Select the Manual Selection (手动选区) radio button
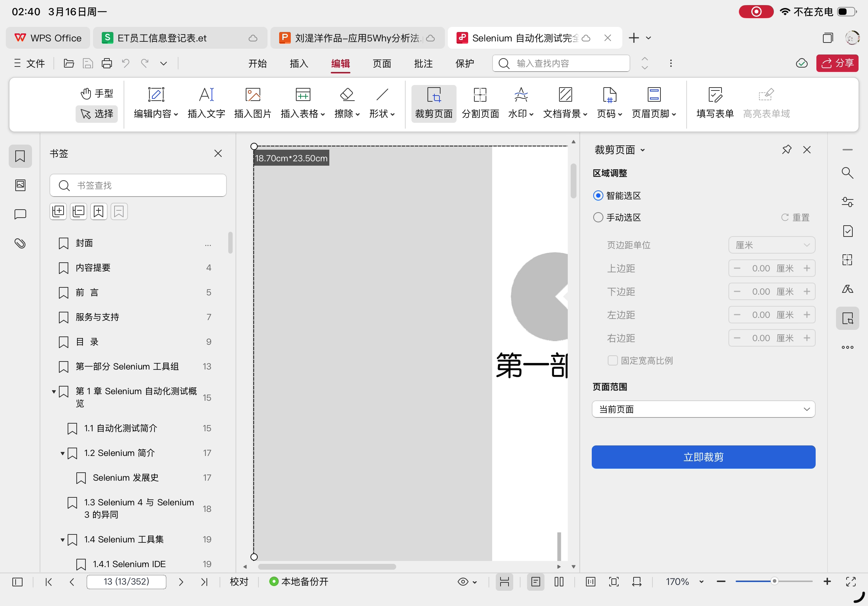The width and height of the screenshot is (868, 606). click(598, 218)
